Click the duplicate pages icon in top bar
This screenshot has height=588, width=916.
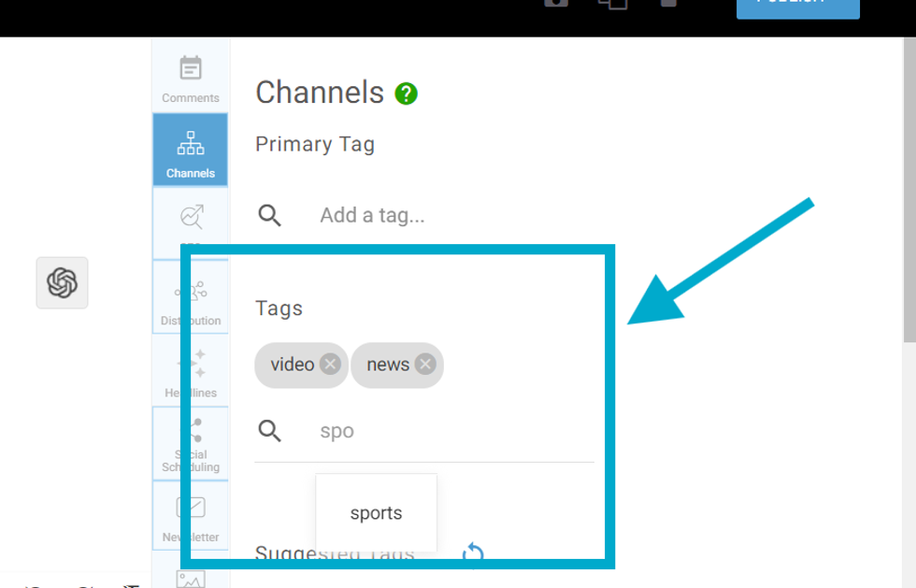[612, 4]
